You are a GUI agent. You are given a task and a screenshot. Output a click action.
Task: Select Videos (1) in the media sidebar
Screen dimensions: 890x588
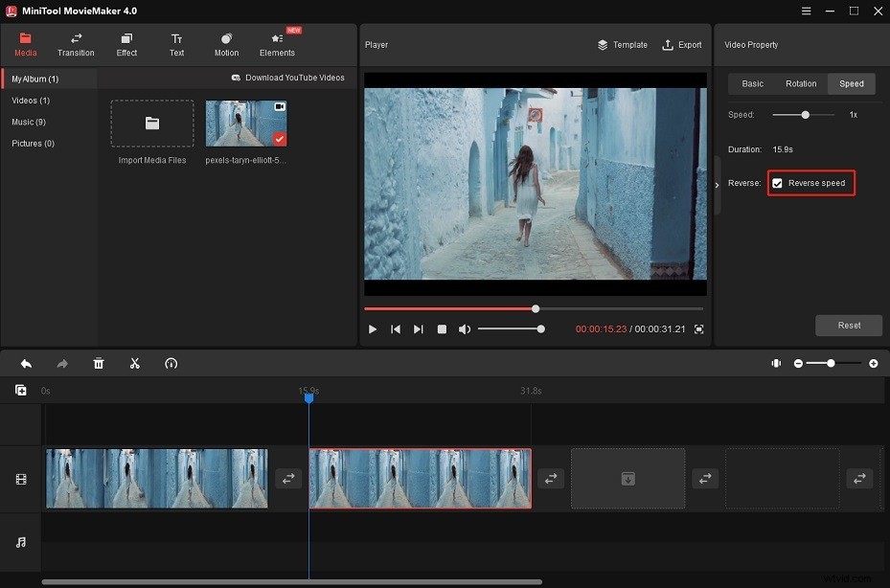coord(31,101)
